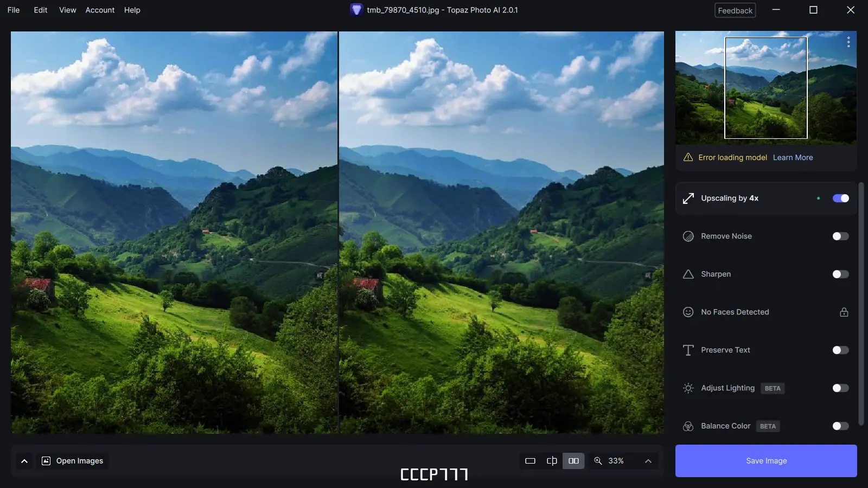Click the face detection smiley icon
This screenshot has height=488, width=868.
688,312
